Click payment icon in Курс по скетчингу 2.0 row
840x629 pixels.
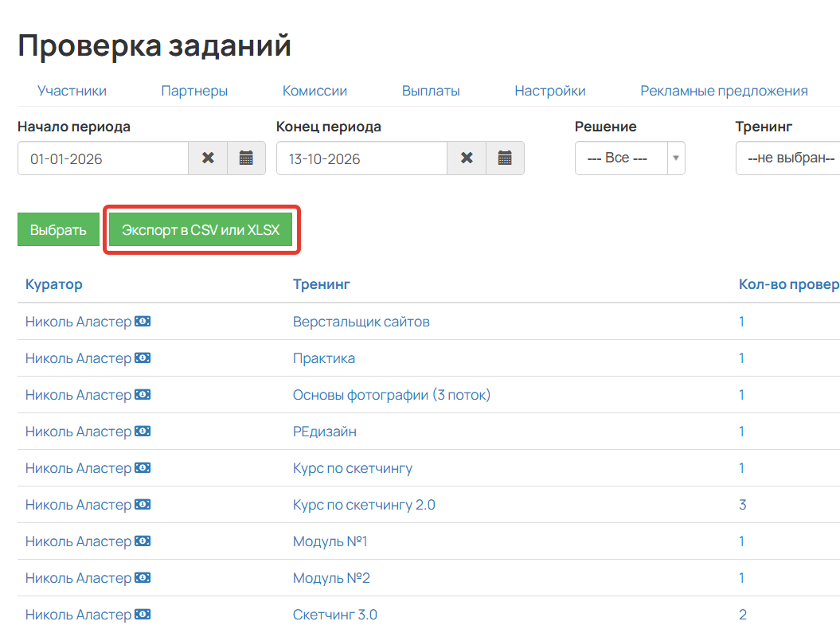143,504
